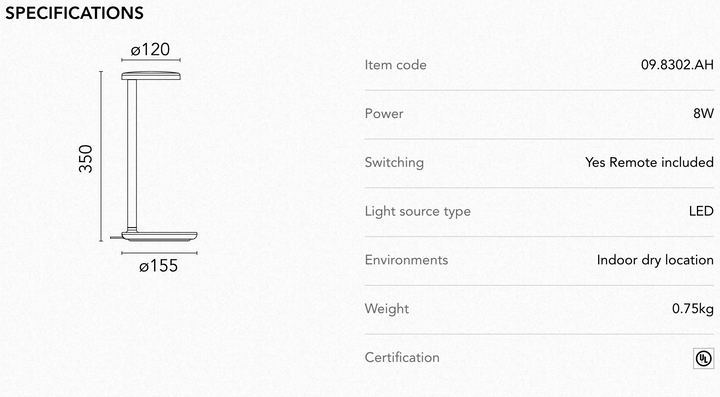Select the SPECIFICATIONS heading
Image resolution: width=720 pixels, height=397 pixels.
(x=74, y=13)
